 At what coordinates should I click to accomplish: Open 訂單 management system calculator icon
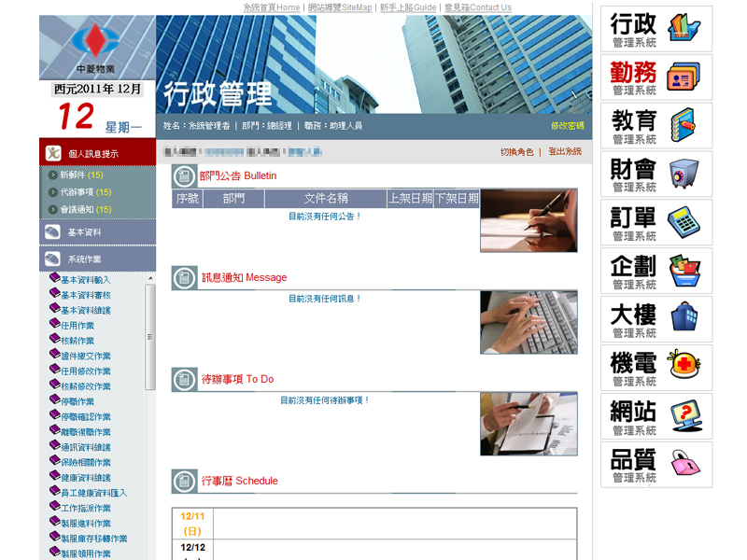[684, 222]
